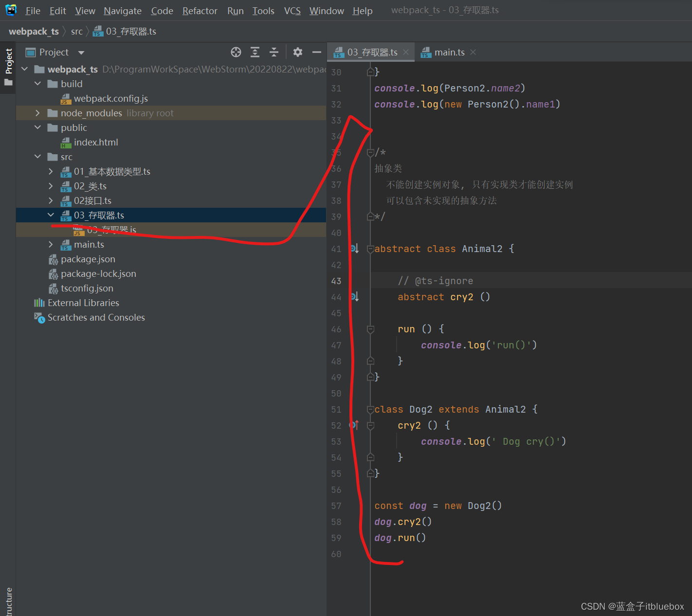Click implemented-by gutter icon at line 44
Screen dimensions: 692x616
[355, 297]
